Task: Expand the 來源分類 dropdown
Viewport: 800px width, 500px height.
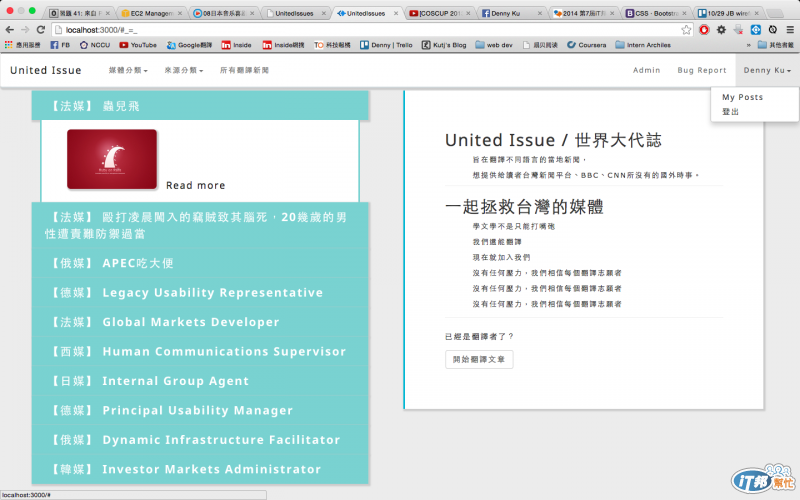Action: tap(184, 70)
